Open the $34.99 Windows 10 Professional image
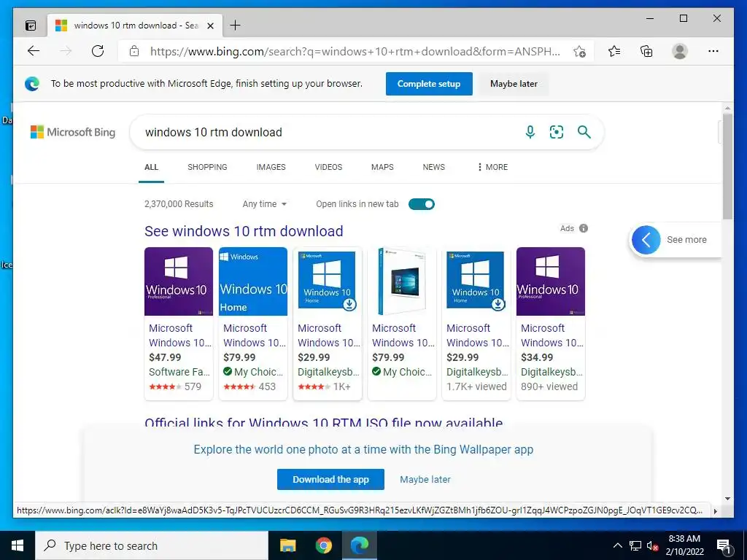 (x=551, y=281)
